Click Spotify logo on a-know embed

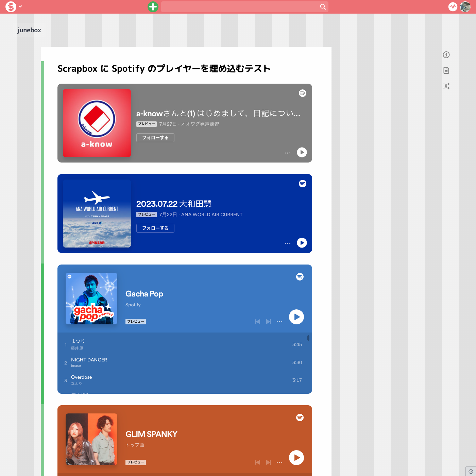303,93
